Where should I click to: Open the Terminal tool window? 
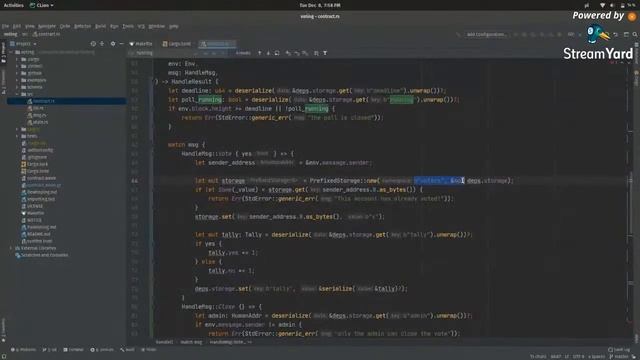[73, 350]
